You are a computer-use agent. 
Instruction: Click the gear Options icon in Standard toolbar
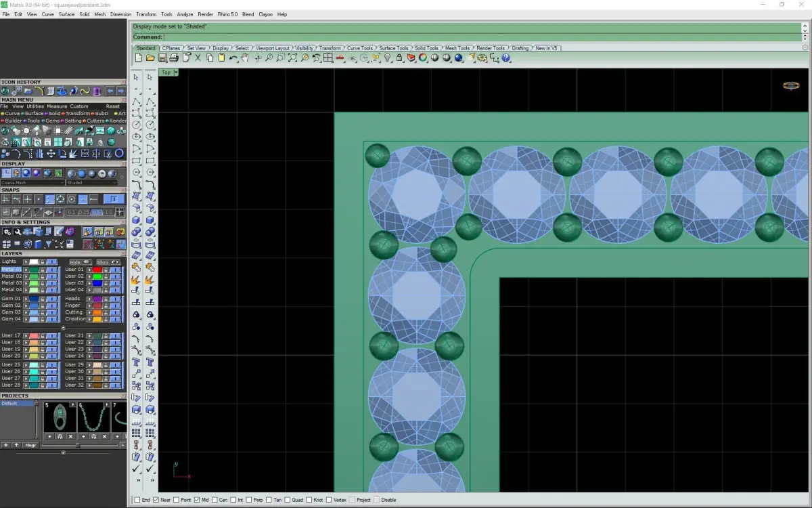tap(482, 58)
